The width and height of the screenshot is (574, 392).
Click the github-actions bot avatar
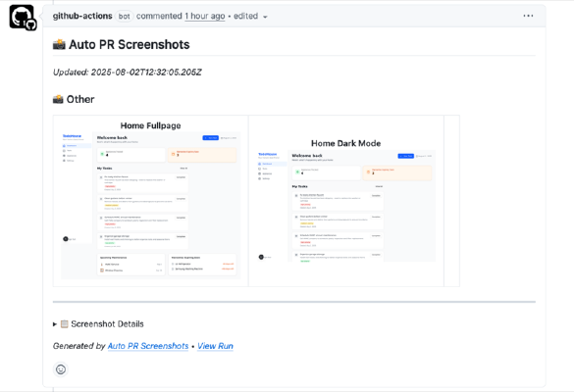(23, 18)
